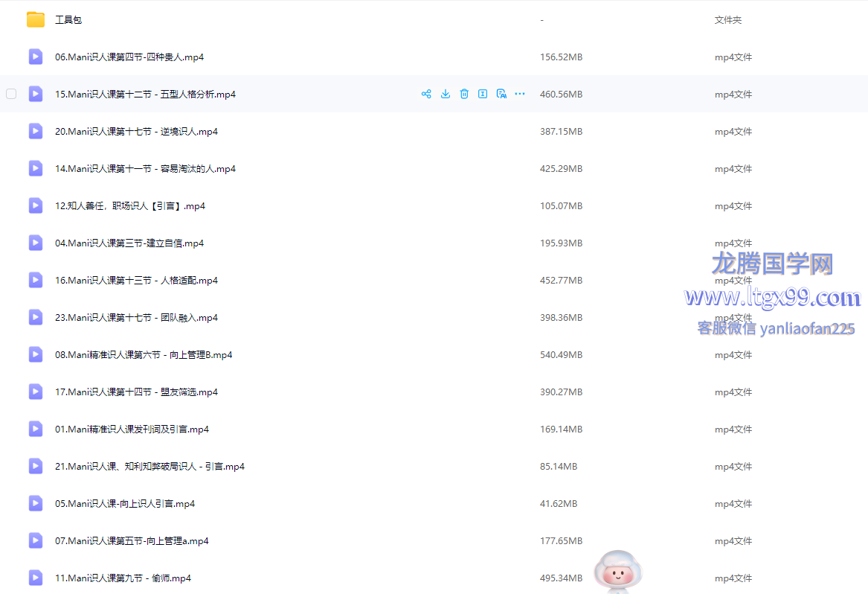
Task: Download the 五型人格分析 video file
Action: 446,94
